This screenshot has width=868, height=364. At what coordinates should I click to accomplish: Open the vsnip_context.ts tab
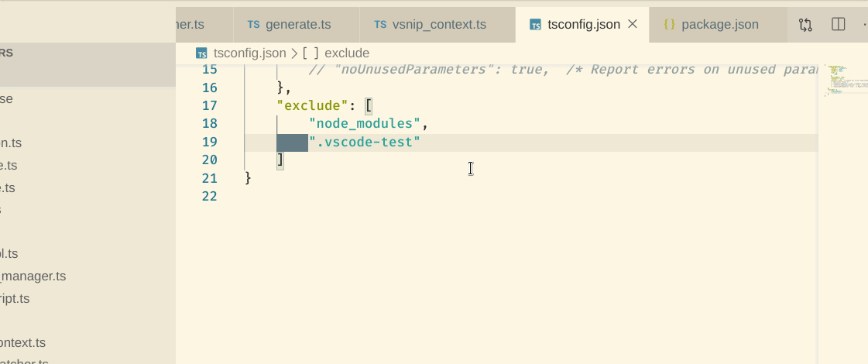pyautogui.click(x=439, y=25)
